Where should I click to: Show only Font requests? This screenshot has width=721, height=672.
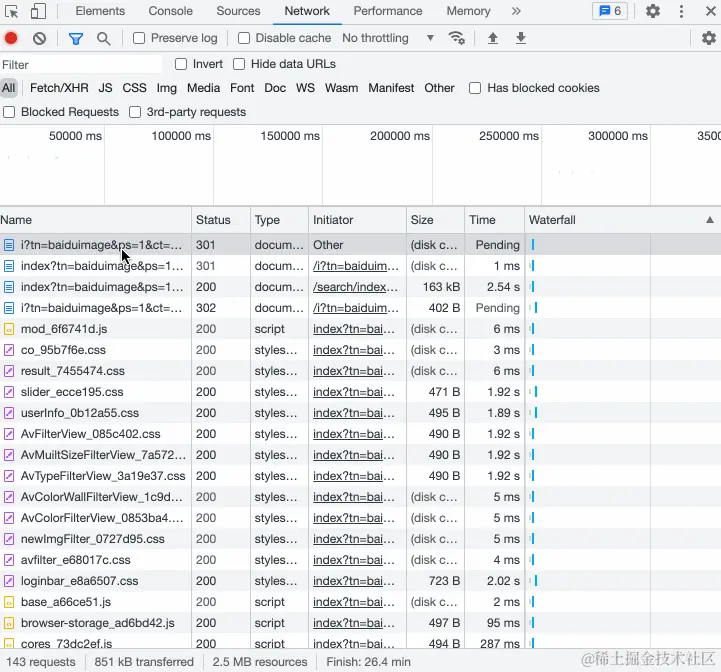point(242,88)
